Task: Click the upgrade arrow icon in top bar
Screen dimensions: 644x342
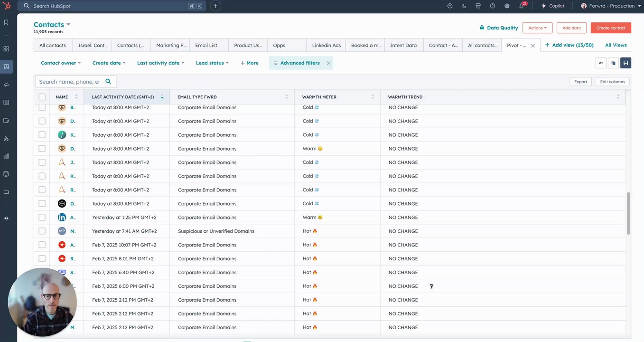Action: tap(450, 6)
